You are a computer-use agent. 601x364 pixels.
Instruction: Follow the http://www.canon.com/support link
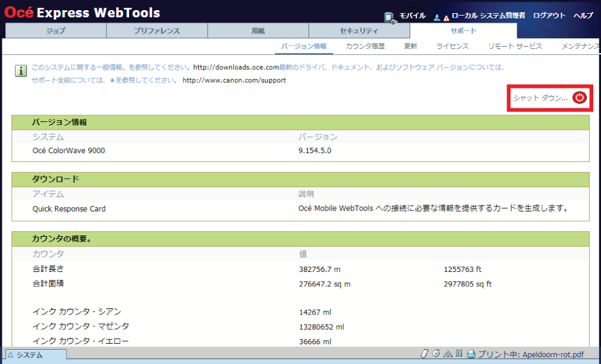[234, 81]
